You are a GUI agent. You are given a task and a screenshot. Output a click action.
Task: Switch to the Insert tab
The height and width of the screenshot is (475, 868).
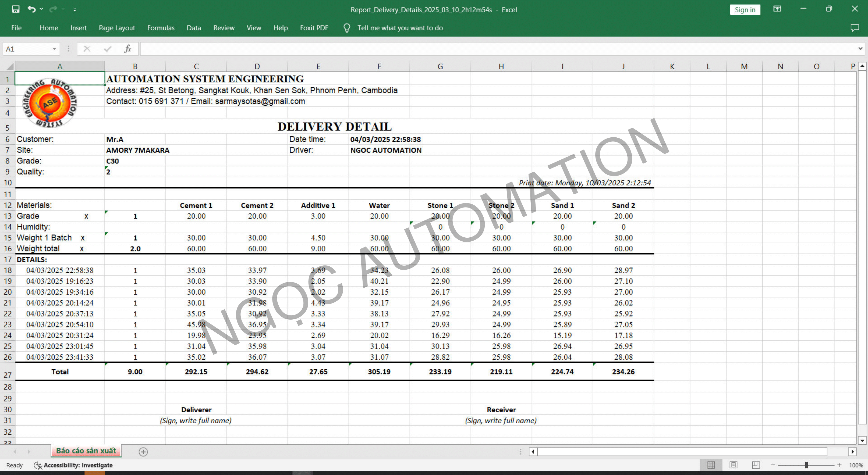click(79, 28)
